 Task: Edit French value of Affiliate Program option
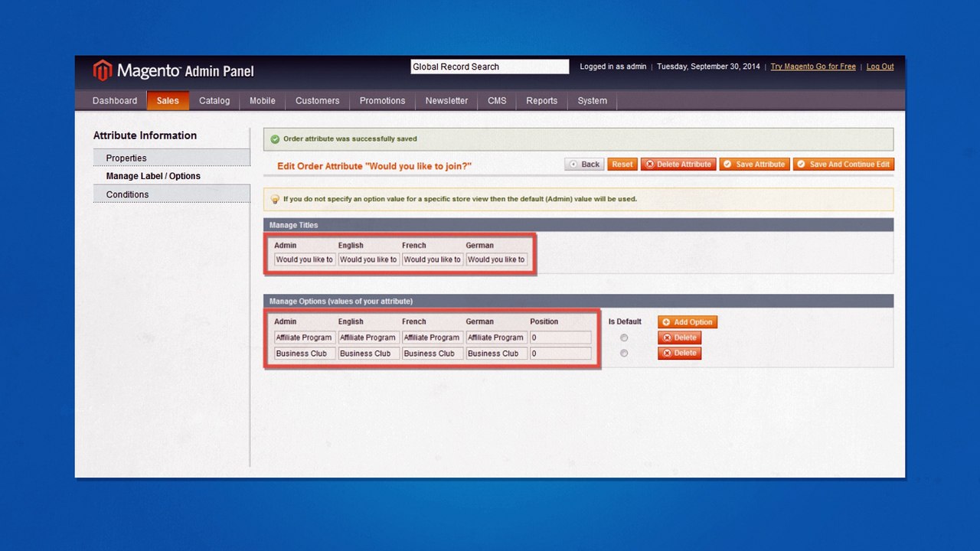point(433,337)
